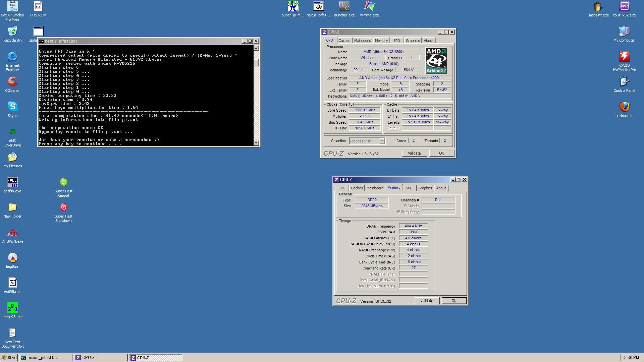Click the Core Speed 2906.12 MHz value
This screenshot has width=644, height=362.
click(365, 110)
